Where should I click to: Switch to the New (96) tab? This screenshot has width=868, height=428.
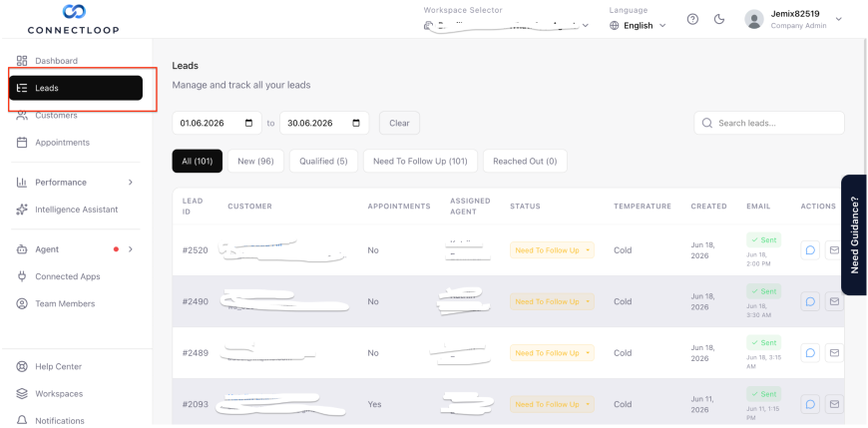[x=255, y=161]
